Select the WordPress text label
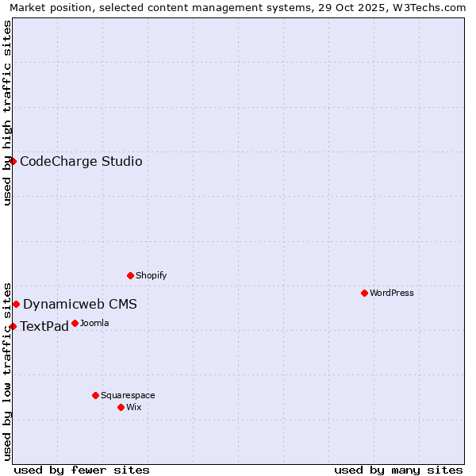The width and height of the screenshot is (476, 476). pyautogui.click(x=391, y=294)
